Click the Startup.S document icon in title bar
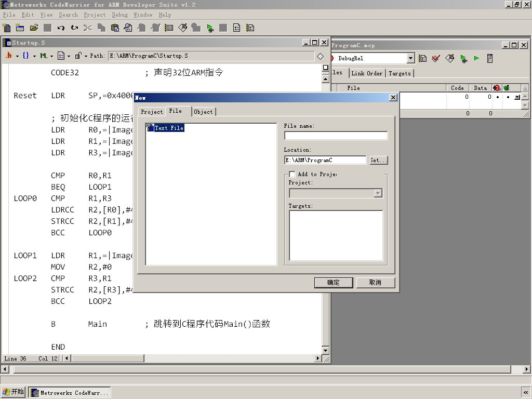 7,43
